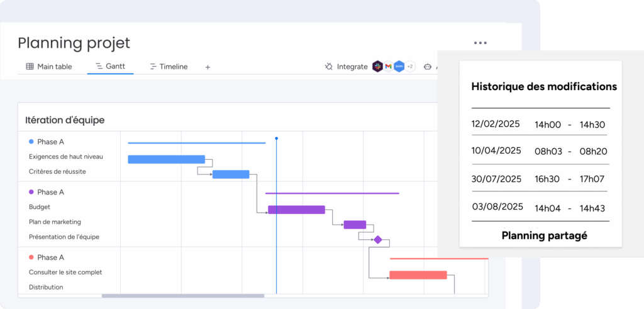Open the Gmail integration icon
Viewport: 644px width, 309px height.
coord(388,66)
